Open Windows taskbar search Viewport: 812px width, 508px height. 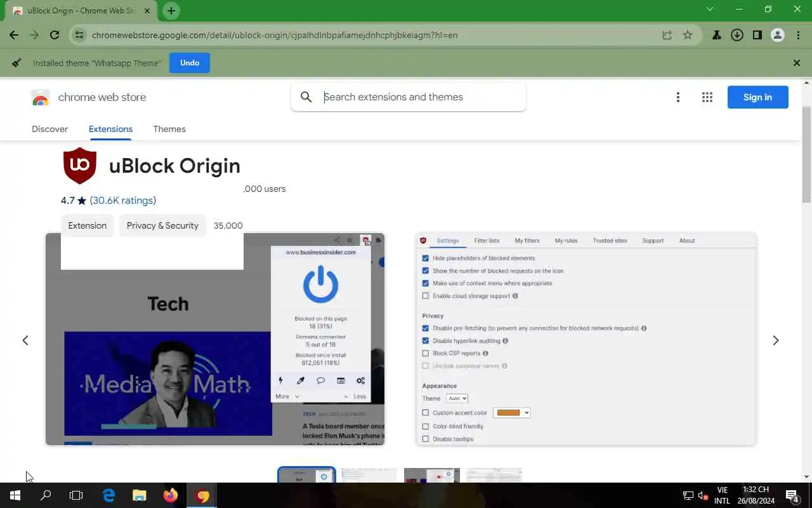46,495
